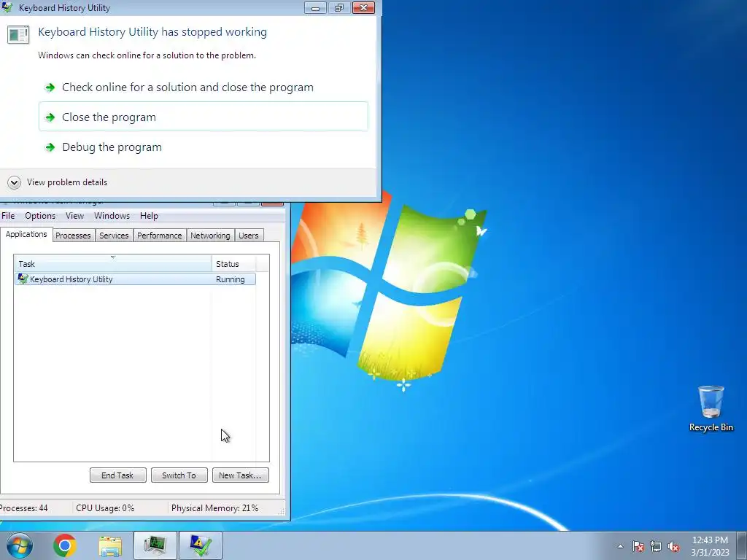
Task: Switch to the Users tab
Action: (249, 236)
